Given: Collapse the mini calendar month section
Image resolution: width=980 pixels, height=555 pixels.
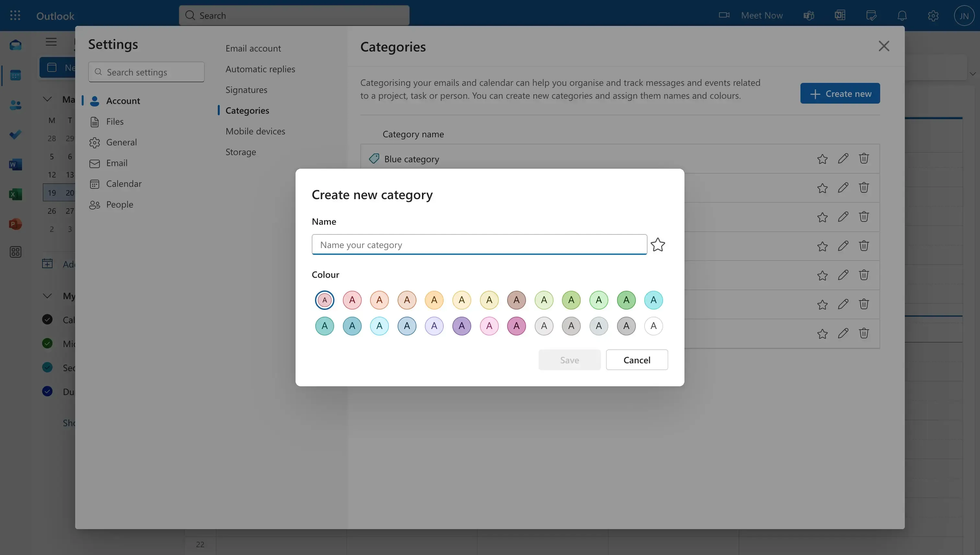Looking at the screenshot, I should point(47,99).
